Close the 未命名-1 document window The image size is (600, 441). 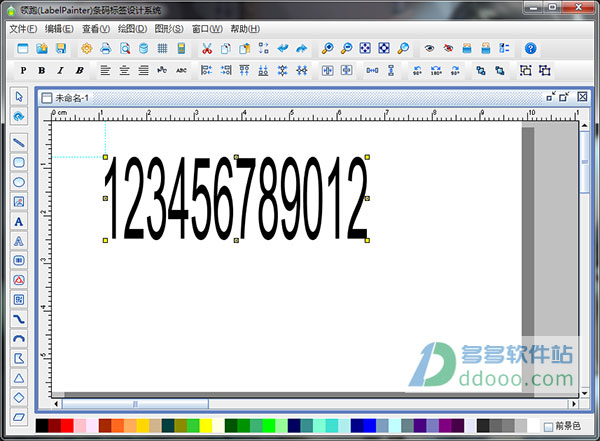[582, 97]
